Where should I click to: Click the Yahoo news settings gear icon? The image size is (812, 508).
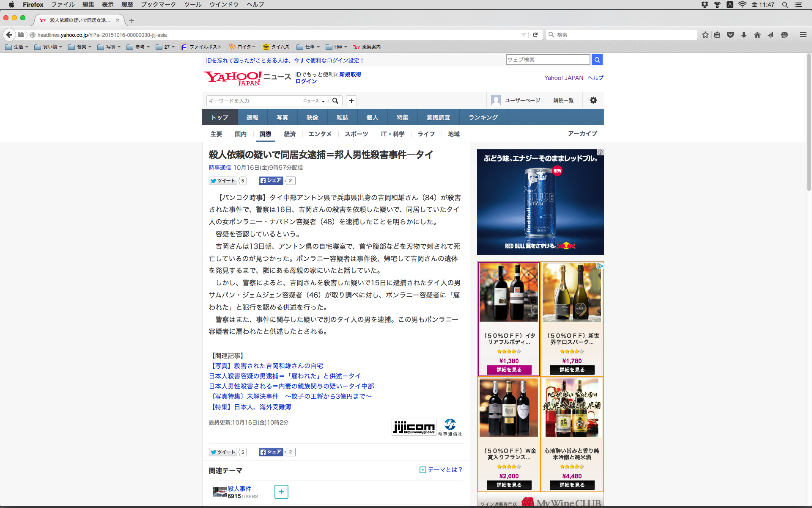click(x=593, y=100)
